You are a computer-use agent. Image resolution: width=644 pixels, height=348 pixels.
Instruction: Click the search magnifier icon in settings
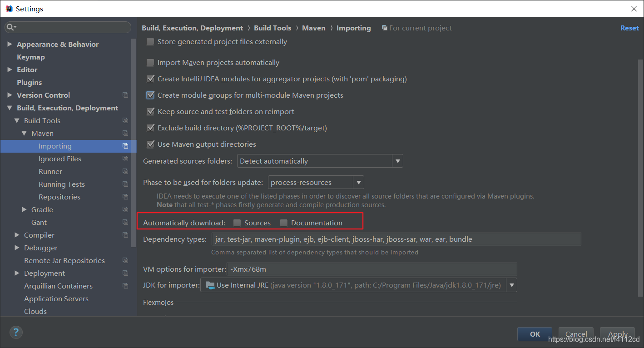click(x=10, y=28)
